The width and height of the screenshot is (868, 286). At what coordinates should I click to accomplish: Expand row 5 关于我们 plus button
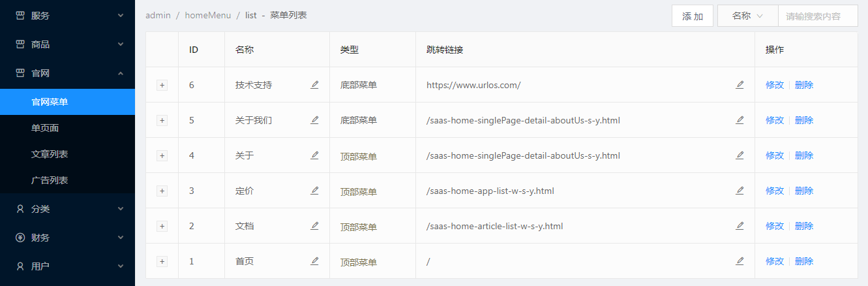coord(162,120)
